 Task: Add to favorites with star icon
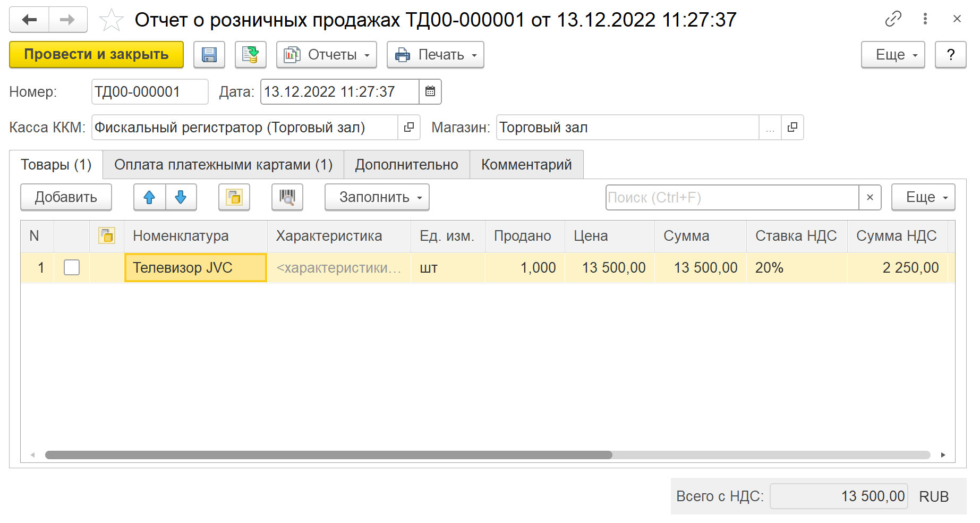(x=111, y=20)
